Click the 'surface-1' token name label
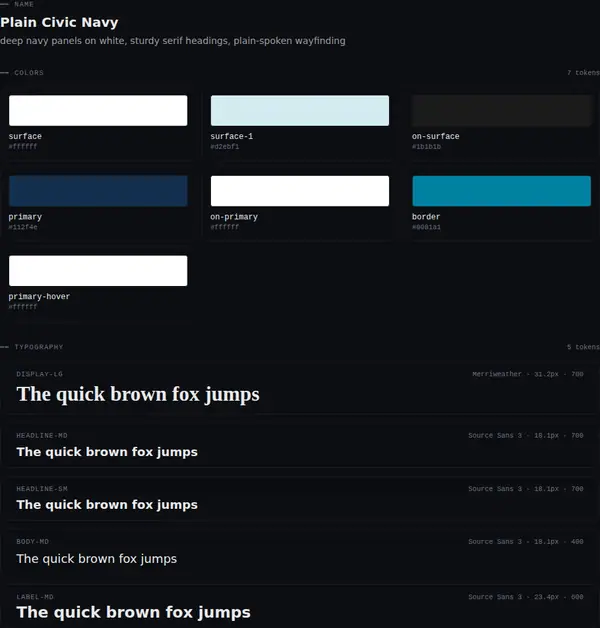600x628 pixels. [232, 136]
